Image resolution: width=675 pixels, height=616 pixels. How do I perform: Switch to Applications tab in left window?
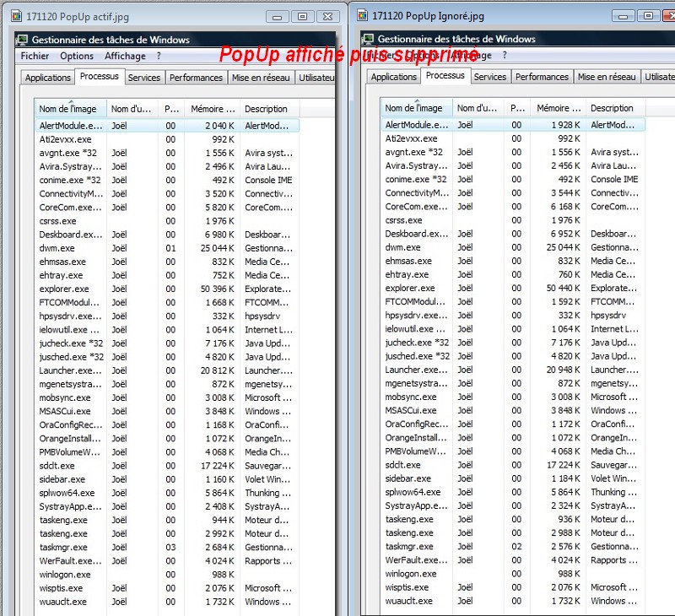pos(48,78)
